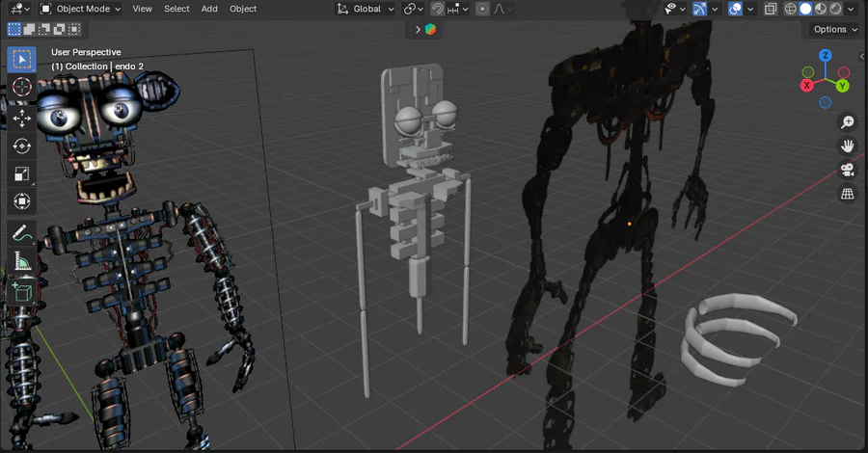Open the Object menu
868x453 pixels.
pyautogui.click(x=243, y=9)
